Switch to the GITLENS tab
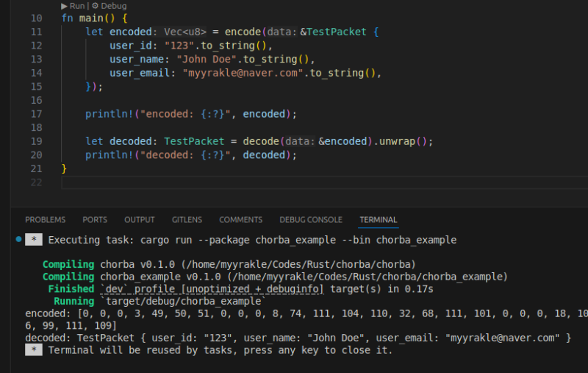Image resolution: width=588 pixels, height=373 pixels. 187,220
